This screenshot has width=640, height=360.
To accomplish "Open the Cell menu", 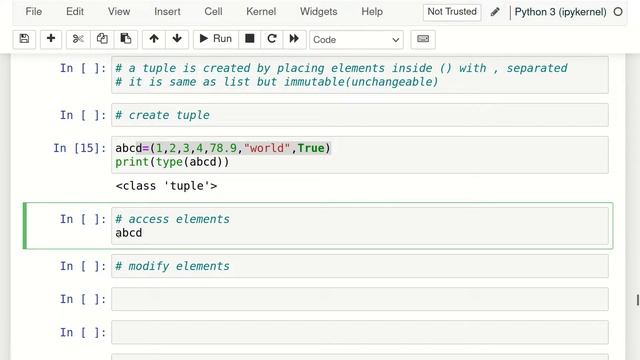I will [213, 12].
